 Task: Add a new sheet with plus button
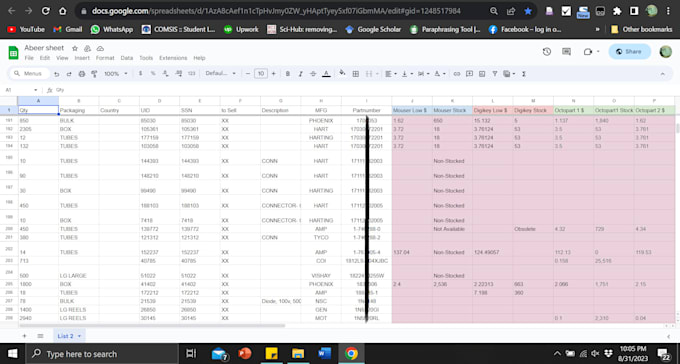pos(24,336)
